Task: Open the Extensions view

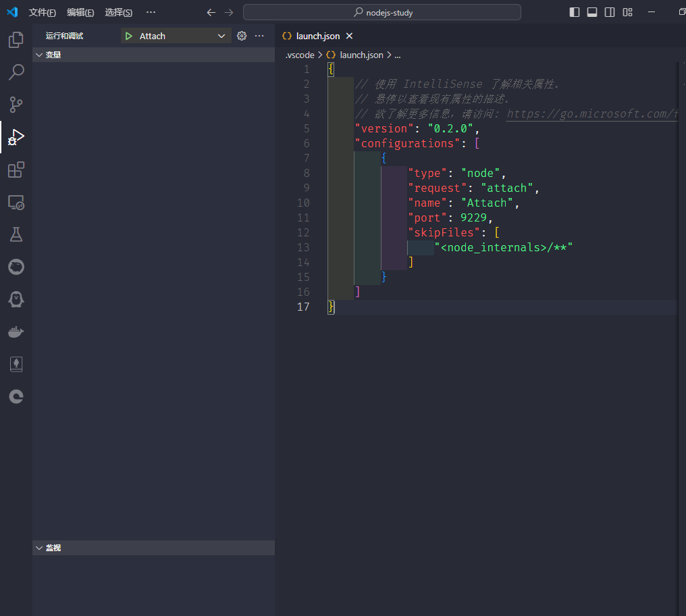Action: click(x=16, y=170)
